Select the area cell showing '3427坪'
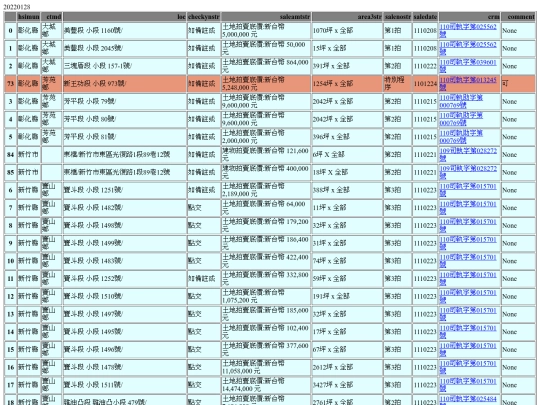The height and width of the screenshot is (405, 540). [347, 385]
